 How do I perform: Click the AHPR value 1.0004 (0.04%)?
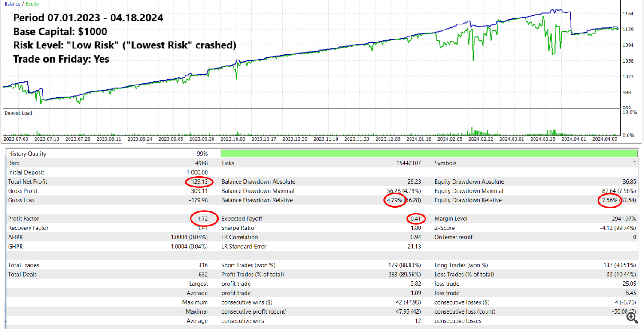(189, 238)
